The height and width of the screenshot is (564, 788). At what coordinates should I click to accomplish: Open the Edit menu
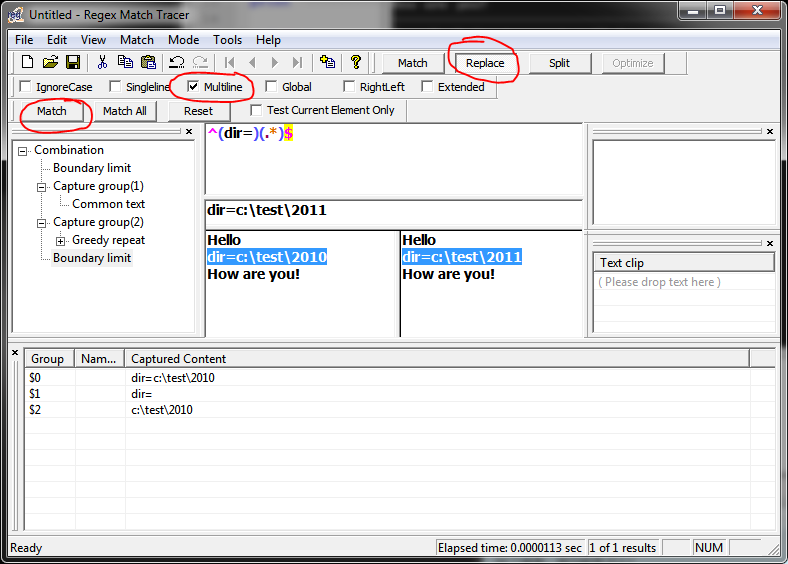click(57, 40)
